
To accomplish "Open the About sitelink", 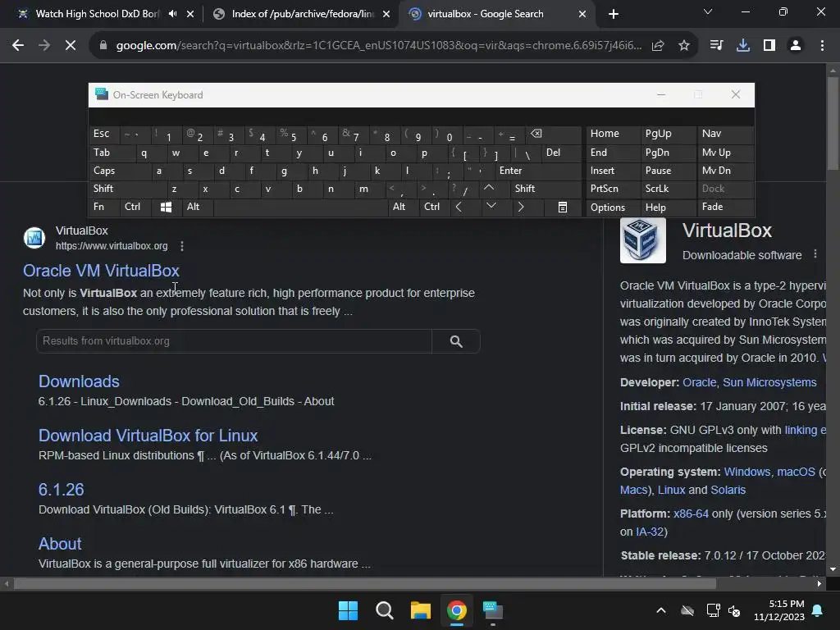I will [60, 544].
